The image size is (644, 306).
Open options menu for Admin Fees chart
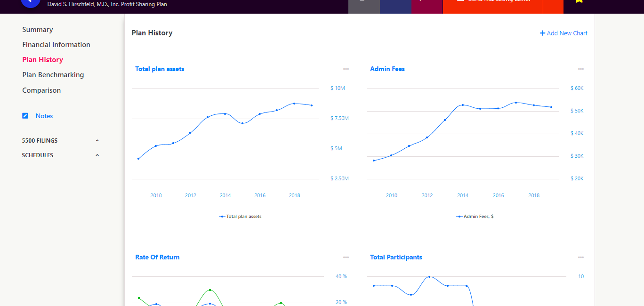point(581,69)
